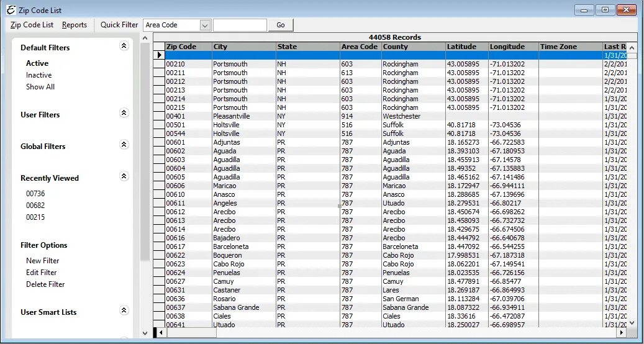This screenshot has width=644, height=344.
Task: Click longitude cell -66.472087
Action: pyautogui.click(x=513, y=316)
